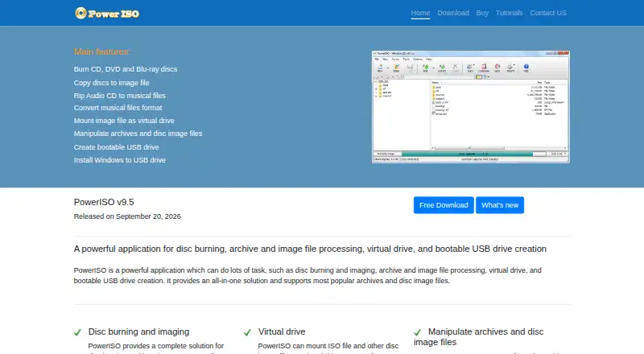Open the Home navigation tab
This screenshot has width=644, height=354.
420,13
